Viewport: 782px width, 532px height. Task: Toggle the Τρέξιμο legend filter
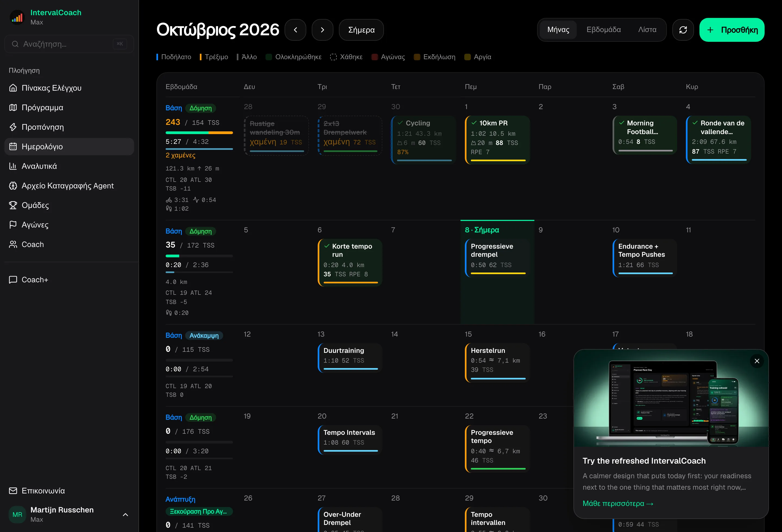(214, 57)
